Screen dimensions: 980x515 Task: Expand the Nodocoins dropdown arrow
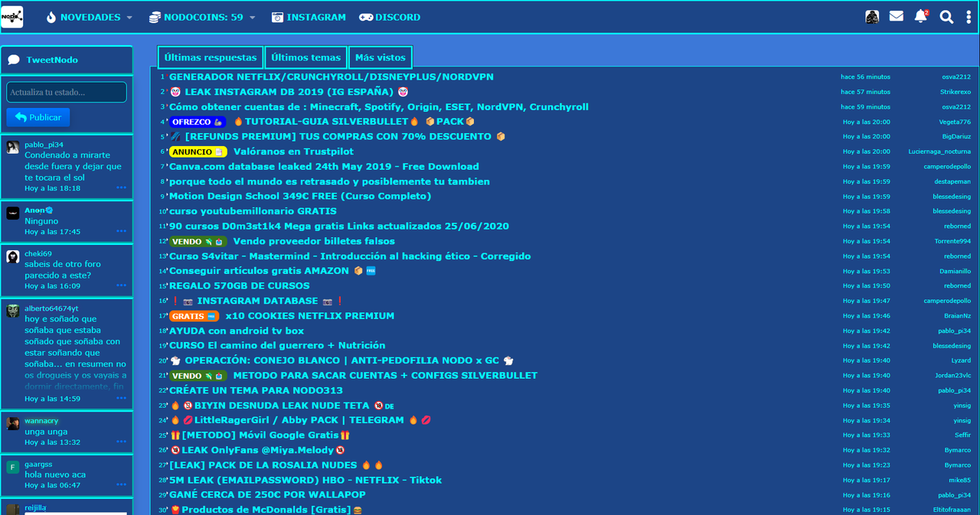point(252,18)
